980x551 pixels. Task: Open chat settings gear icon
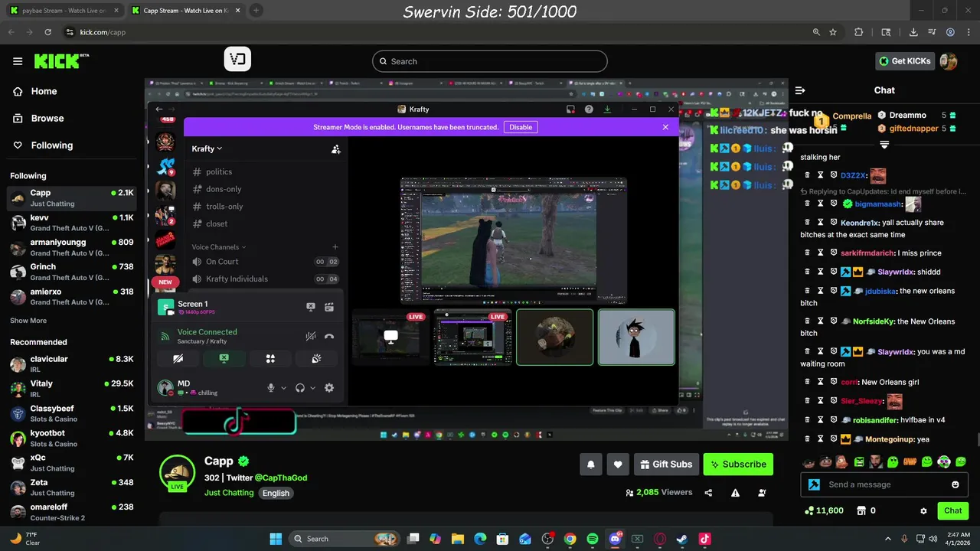[x=923, y=510]
